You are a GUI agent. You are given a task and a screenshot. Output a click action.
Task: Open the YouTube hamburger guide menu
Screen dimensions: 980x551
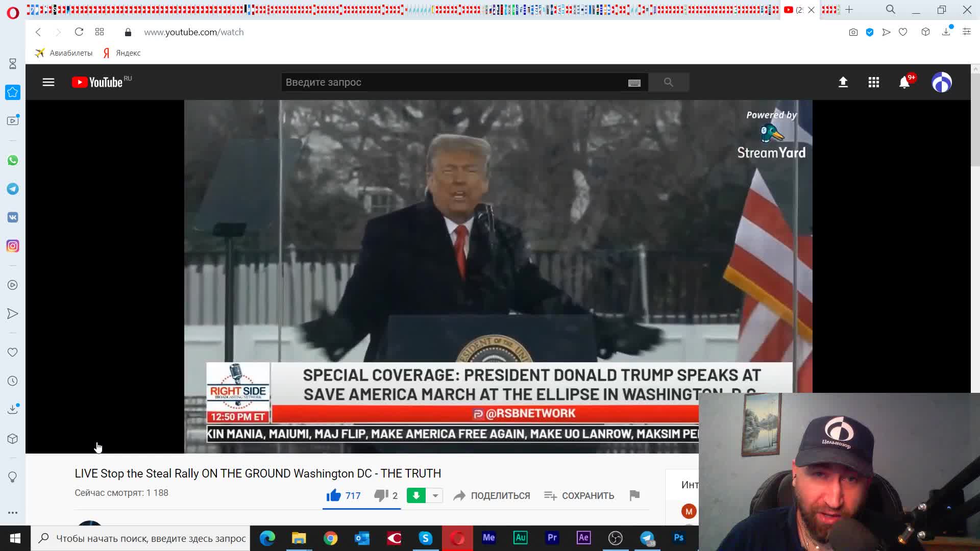coord(48,82)
